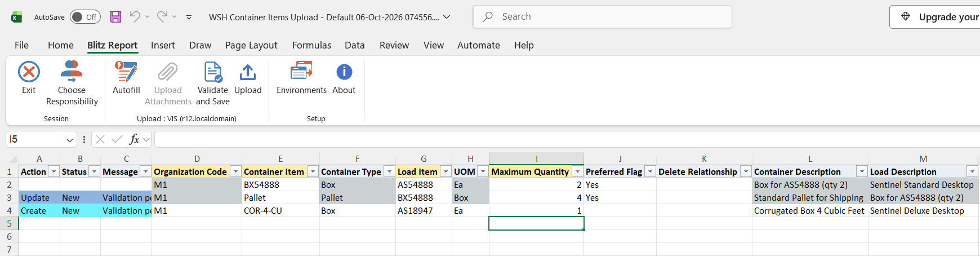
Task: Click the formula bar Cancel X
Action: pyautogui.click(x=100, y=139)
